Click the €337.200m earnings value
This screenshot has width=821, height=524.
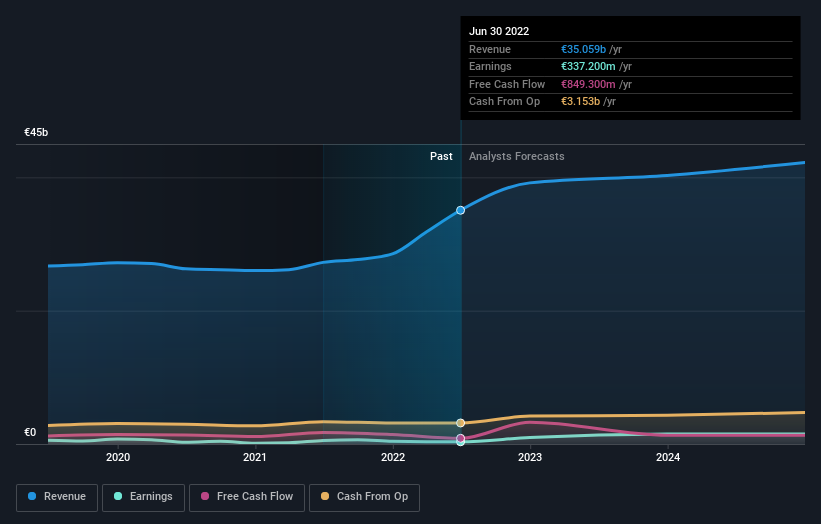tap(588, 66)
